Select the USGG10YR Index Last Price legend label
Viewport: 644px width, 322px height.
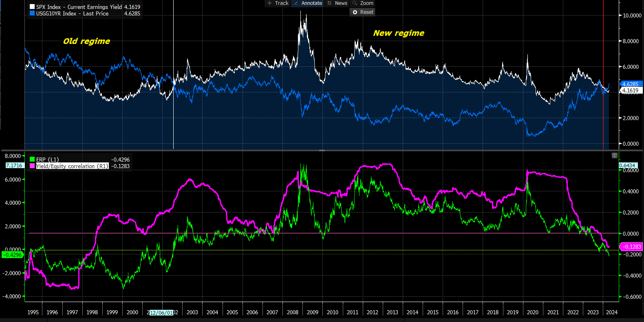tap(72, 13)
